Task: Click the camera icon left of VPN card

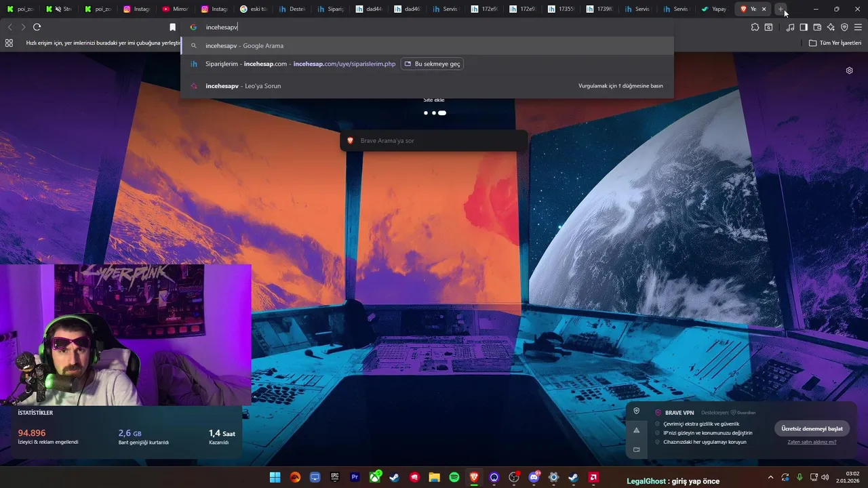Action: (636, 449)
